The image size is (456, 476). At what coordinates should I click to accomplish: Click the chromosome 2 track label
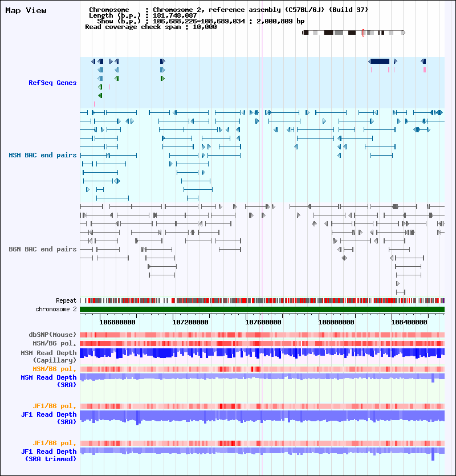click(56, 310)
